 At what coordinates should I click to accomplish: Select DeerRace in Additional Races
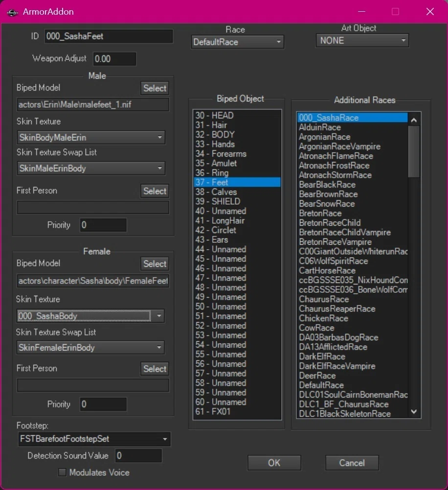click(x=353, y=375)
